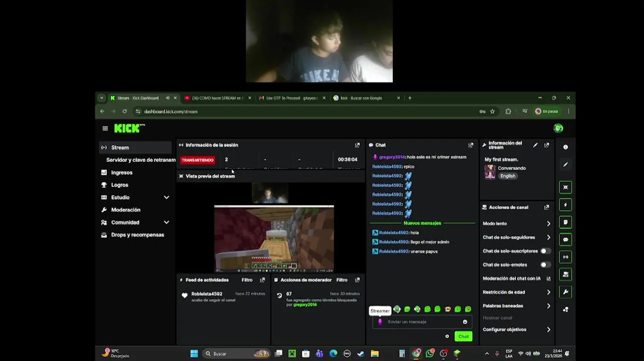The height and width of the screenshot is (361, 644).
Task: Toggle the wrench widget icon in sidebar
Action: pyautogui.click(x=565, y=292)
